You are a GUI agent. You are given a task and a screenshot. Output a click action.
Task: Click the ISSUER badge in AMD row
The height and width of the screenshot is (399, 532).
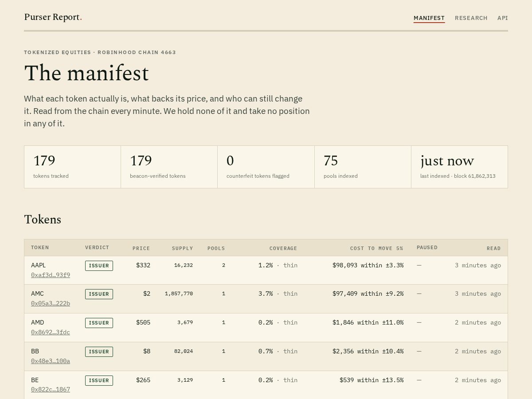click(99, 323)
